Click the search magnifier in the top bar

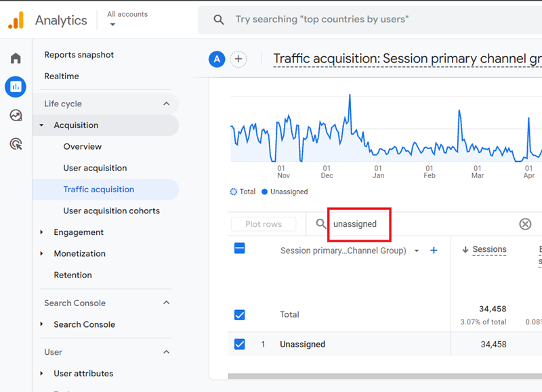coord(218,19)
